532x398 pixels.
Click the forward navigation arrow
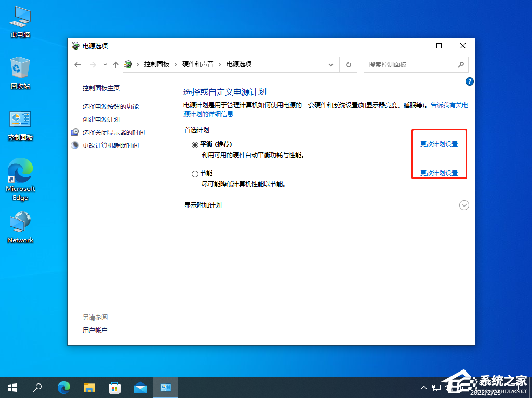point(92,65)
